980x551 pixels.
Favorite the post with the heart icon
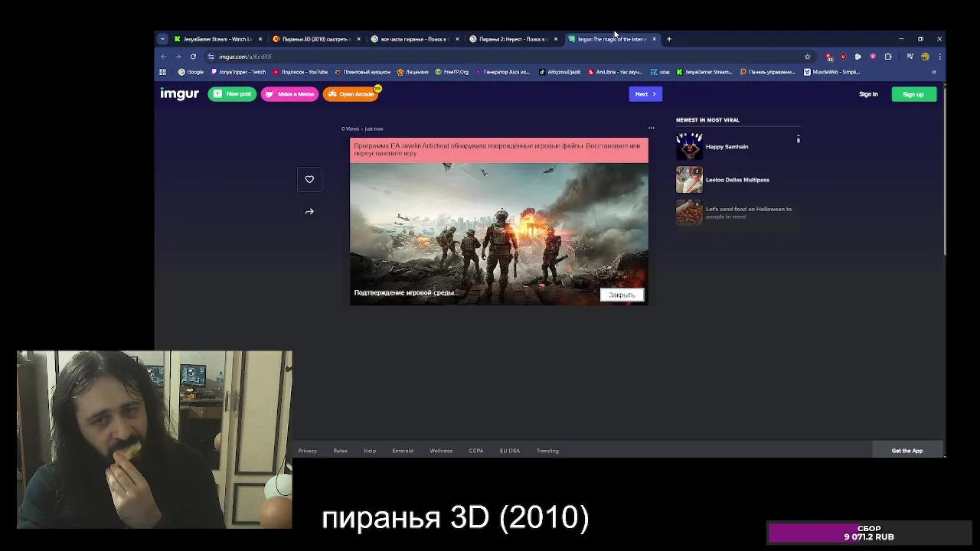coord(309,179)
